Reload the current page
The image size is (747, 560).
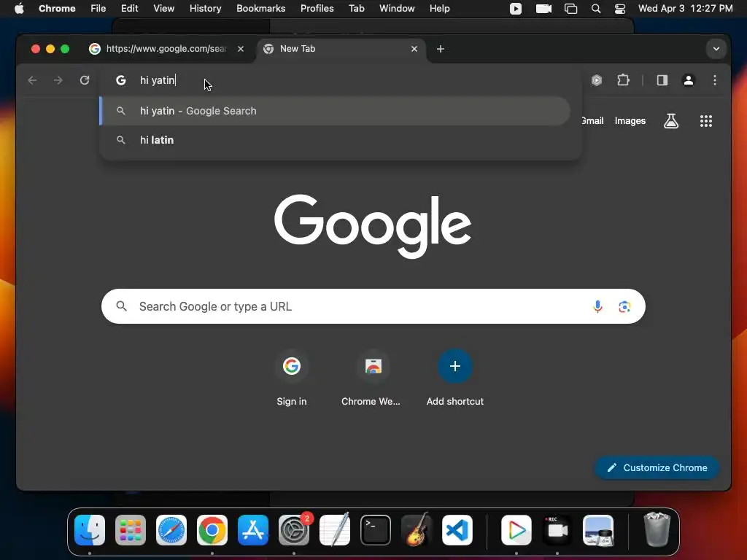[x=85, y=80]
